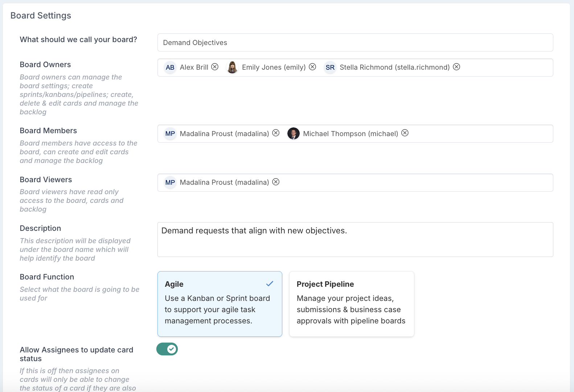Toggle Allow Assignees to update card status
This screenshot has height=392, width=574.
click(167, 349)
